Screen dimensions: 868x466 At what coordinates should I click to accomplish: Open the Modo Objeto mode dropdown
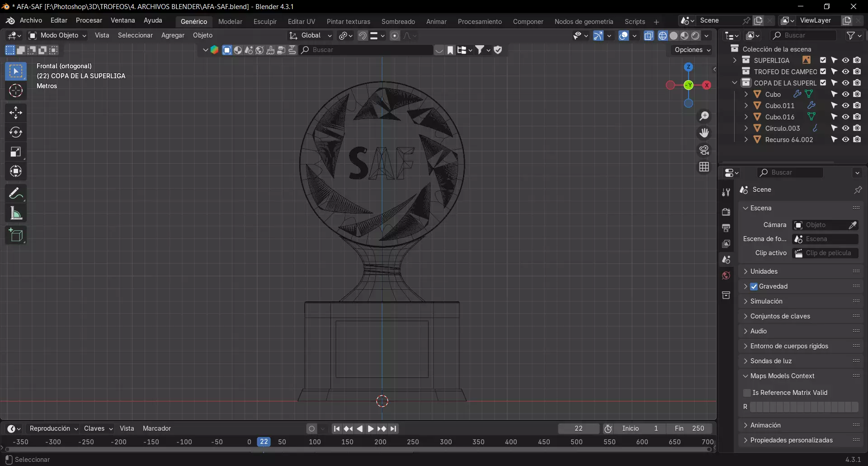57,35
